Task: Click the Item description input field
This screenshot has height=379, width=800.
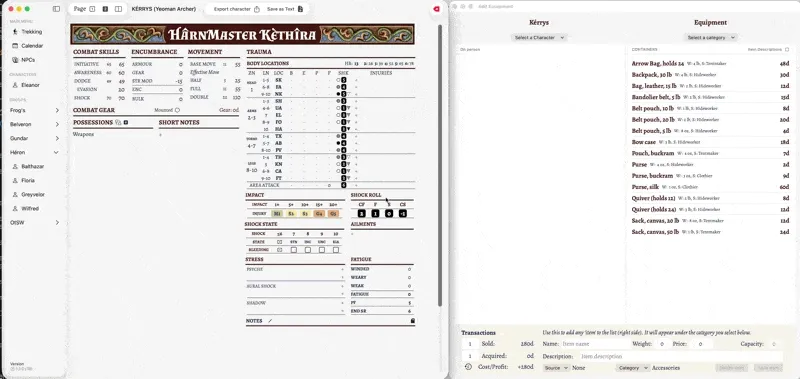Action: point(681,356)
